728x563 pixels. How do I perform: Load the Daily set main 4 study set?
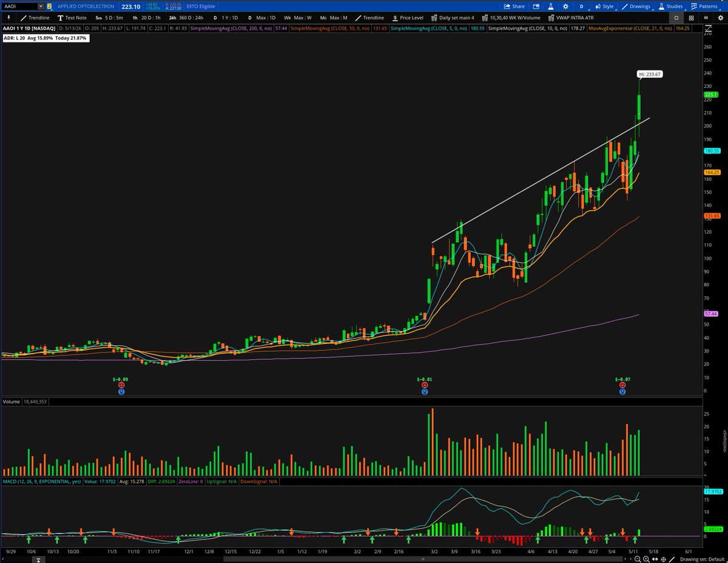click(x=453, y=18)
